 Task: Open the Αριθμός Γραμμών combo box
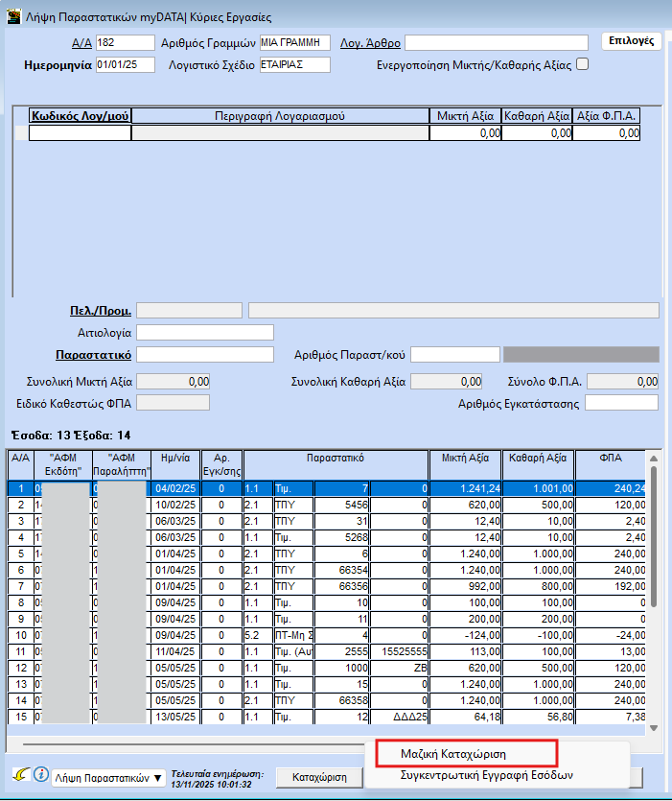294,42
